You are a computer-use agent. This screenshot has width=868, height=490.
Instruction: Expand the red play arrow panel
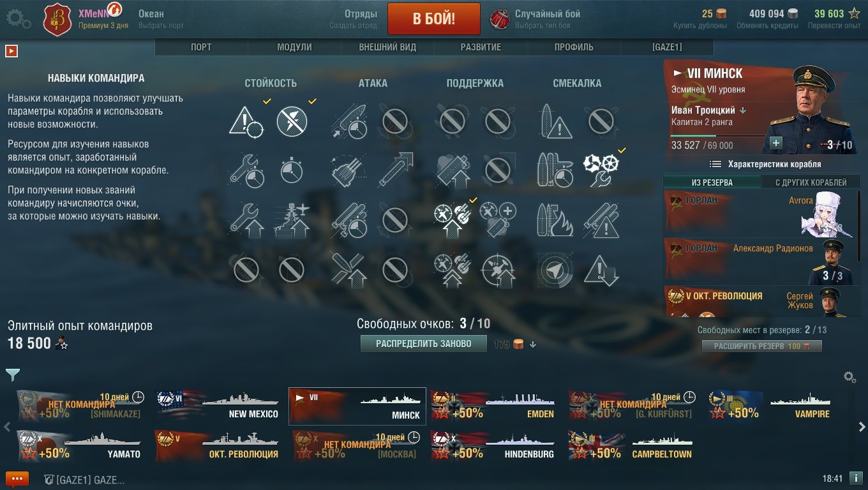(x=11, y=50)
